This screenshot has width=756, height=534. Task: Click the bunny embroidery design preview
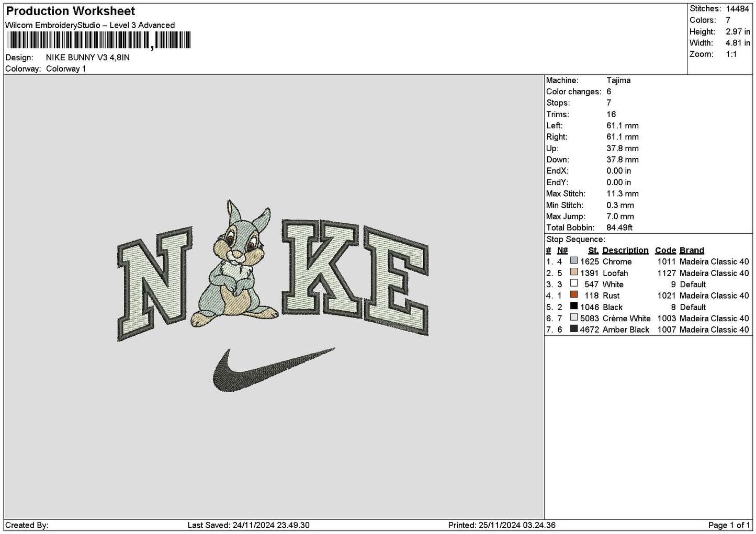click(235, 263)
